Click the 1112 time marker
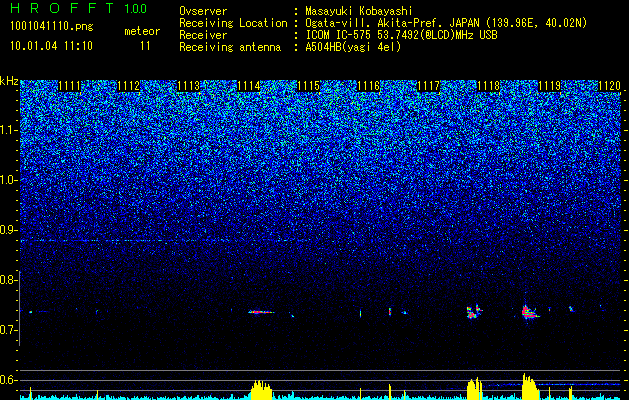This screenshot has height=400, width=629. [x=129, y=86]
